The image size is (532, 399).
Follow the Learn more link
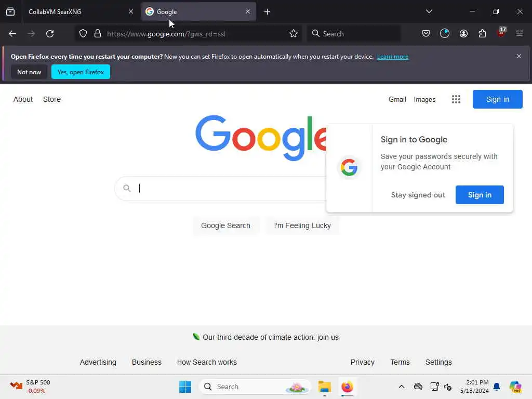tap(393, 57)
